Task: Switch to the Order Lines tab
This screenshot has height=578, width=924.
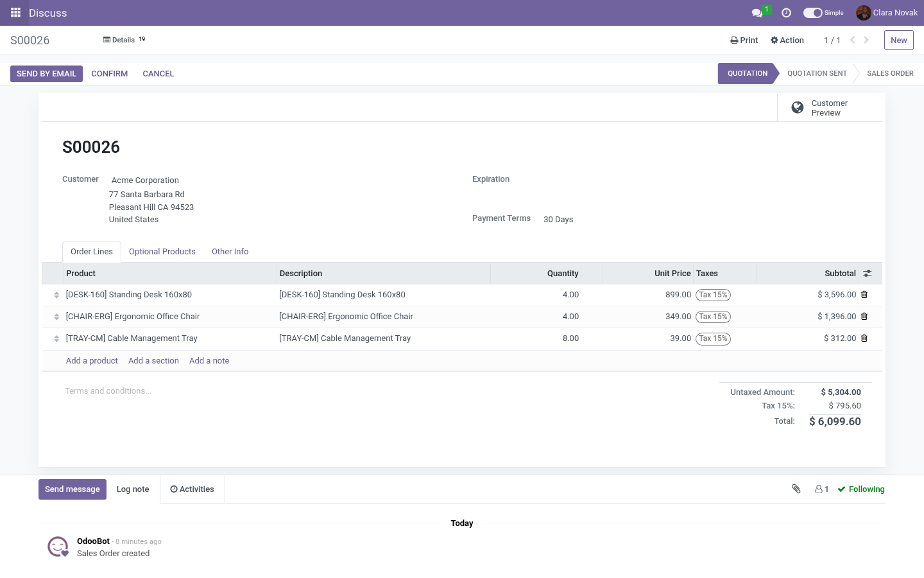Action: click(92, 252)
